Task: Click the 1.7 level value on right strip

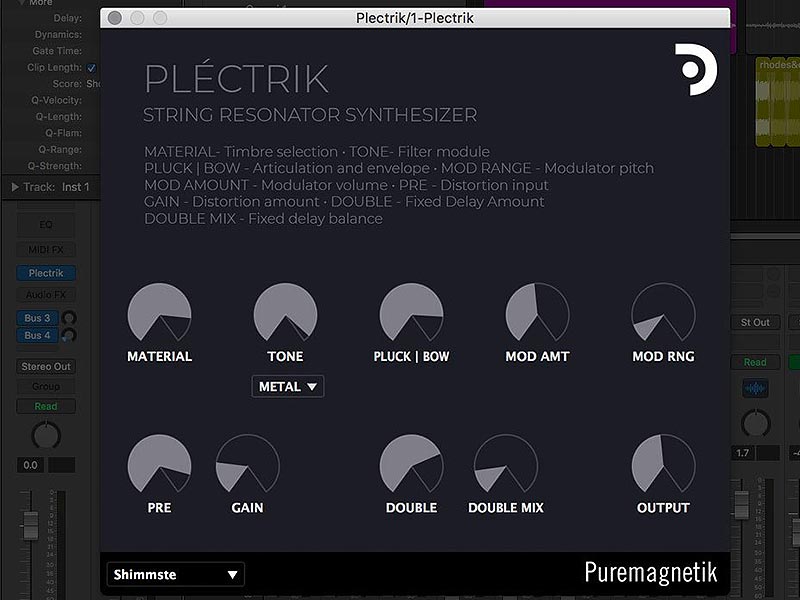Action: tap(743, 453)
